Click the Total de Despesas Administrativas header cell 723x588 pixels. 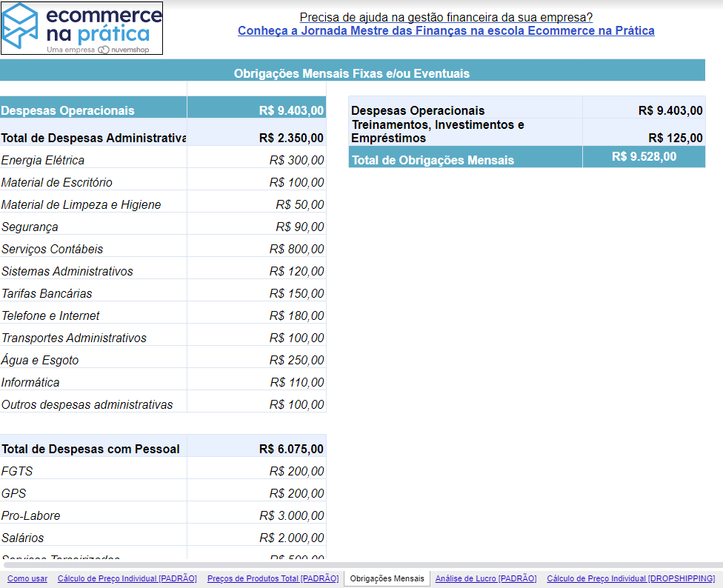tap(93, 133)
